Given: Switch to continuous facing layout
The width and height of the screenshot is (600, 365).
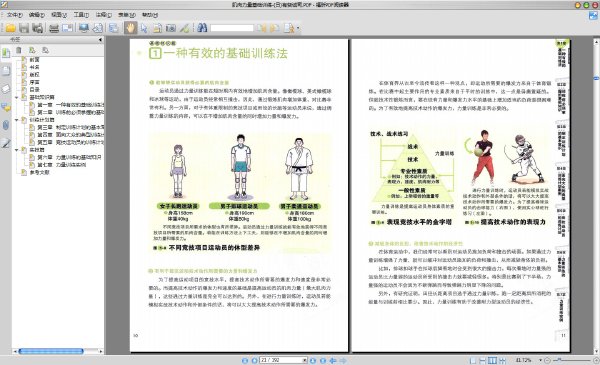Looking at the screenshot, I should coord(502,360).
